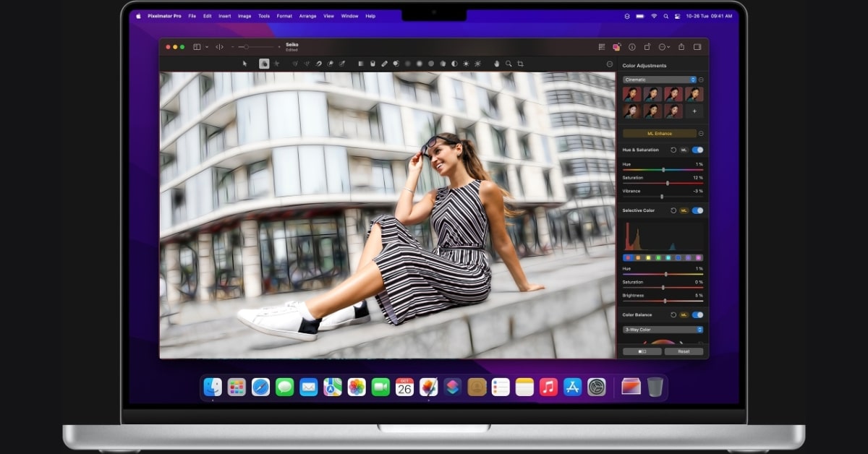This screenshot has width=868, height=454.
Task: Open the Trash in the Dock
Action: coord(655,387)
